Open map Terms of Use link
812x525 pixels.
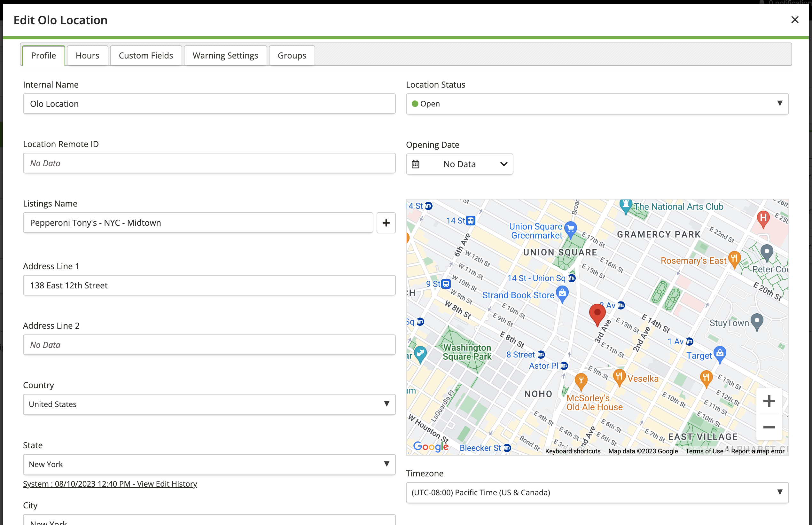point(704,451)
